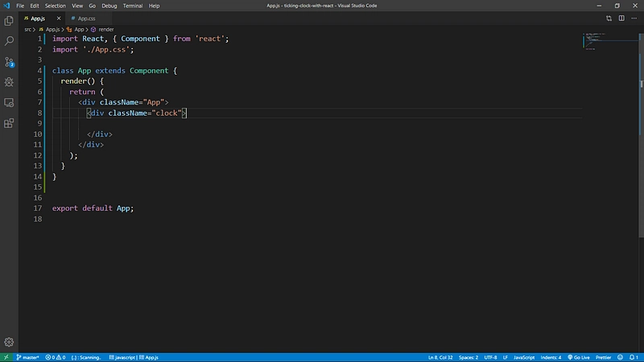This screenshot has width=644, height=362.
Task: Click 'class App extends Component' line
Action: [110, 71]
